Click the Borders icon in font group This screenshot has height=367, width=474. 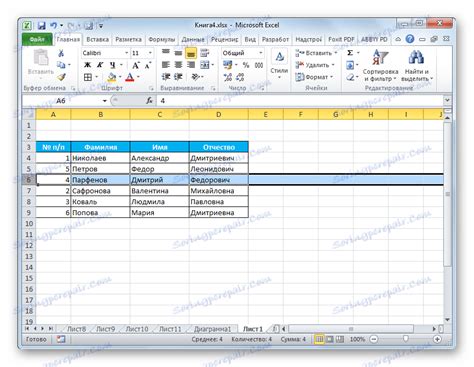pyautogui.click(x=88, y=77)
